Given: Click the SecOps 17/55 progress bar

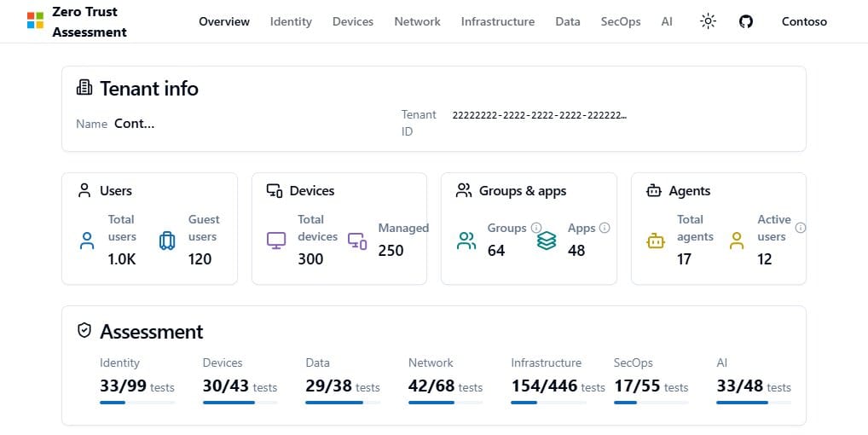Looking at the screenshot, I should click(651, 403).
